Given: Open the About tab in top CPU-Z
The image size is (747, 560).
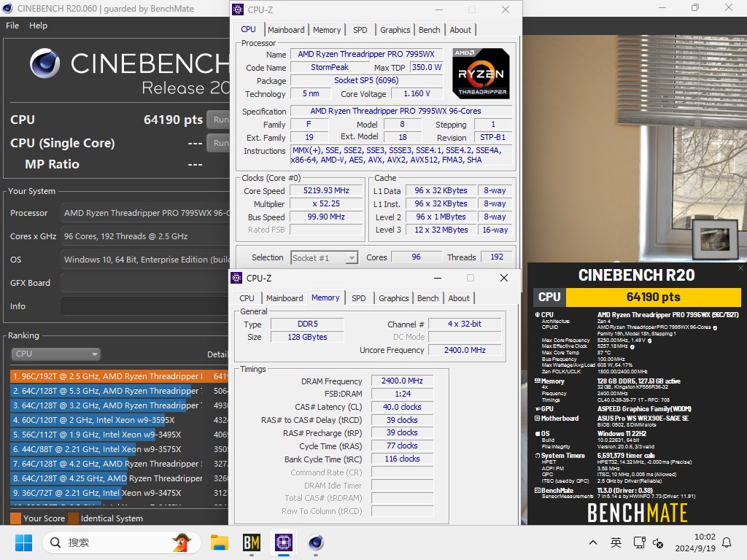Looking at the screenshot, I should (x=460, y=30).
